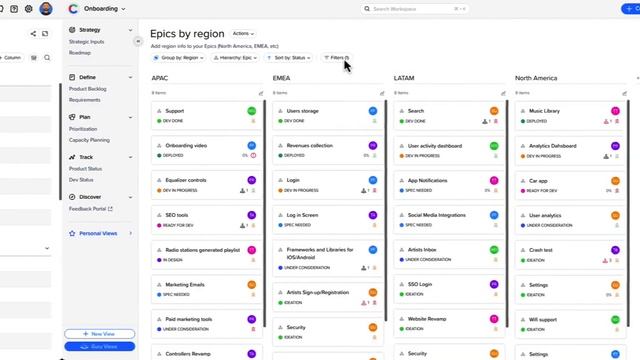The image size is (640, 360).
Task: Click the people count icon on Equalizer controls card
Action: coord(242,191)
